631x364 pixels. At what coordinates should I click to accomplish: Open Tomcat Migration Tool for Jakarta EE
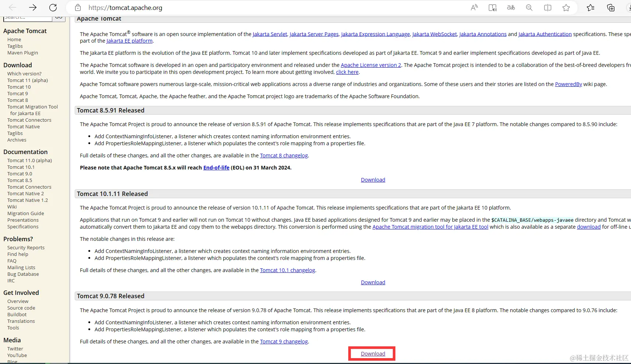[32, 110]
